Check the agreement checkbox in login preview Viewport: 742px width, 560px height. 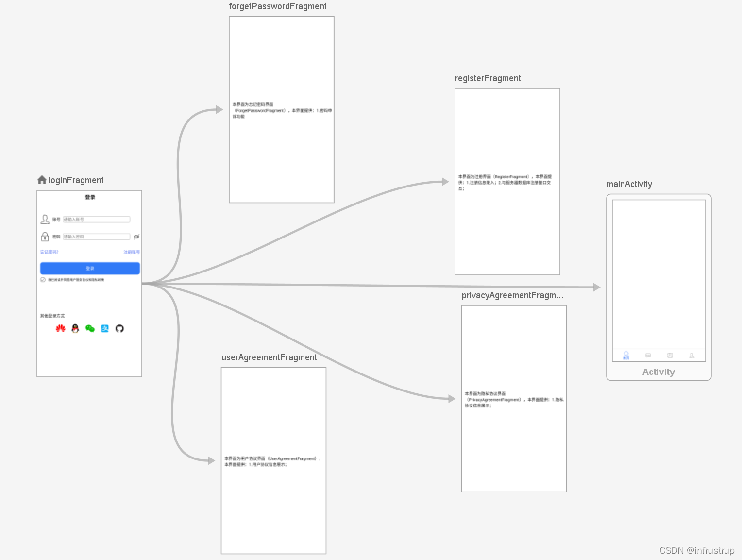43,280
